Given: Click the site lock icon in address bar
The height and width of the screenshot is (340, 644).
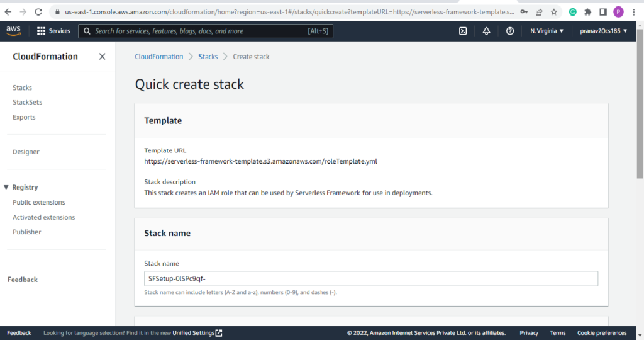Looking at the screenshot, I should pyautogui.click(x=57, y=12).
